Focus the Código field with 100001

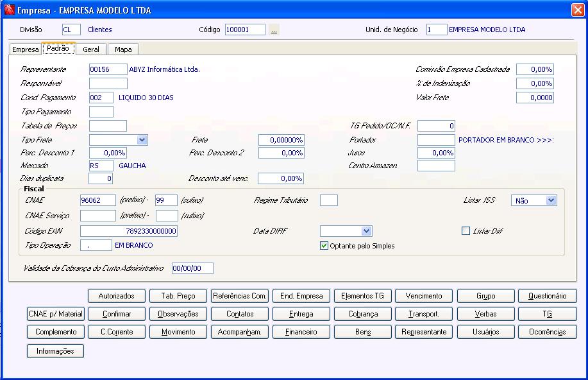click(245, 30)
